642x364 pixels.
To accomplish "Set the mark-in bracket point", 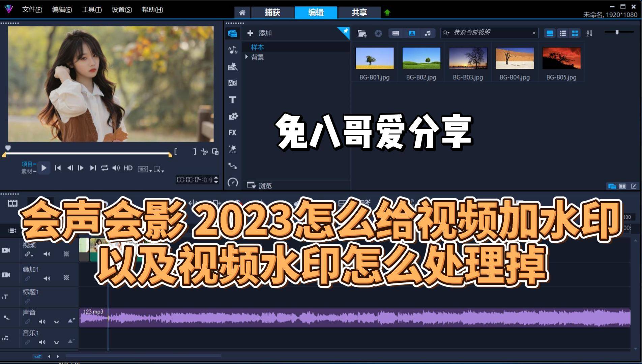I will (176, 152).
